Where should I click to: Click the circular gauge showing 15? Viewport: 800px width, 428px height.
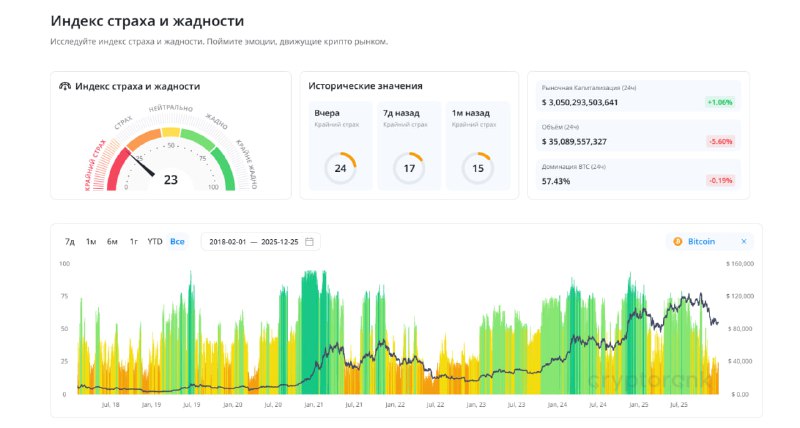pos(478,168)
